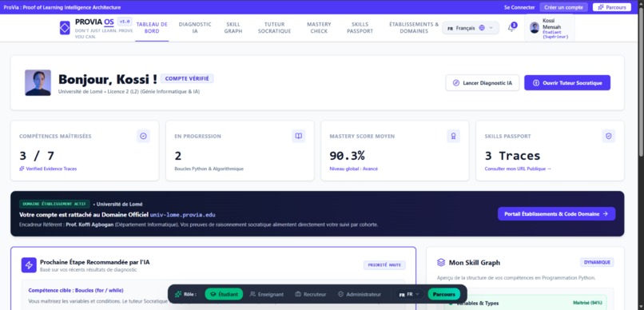Open the Kossi Mensah user profile menu
This screenshot has height=310, width=644.
pyautogui.click(x=550, y=28)
